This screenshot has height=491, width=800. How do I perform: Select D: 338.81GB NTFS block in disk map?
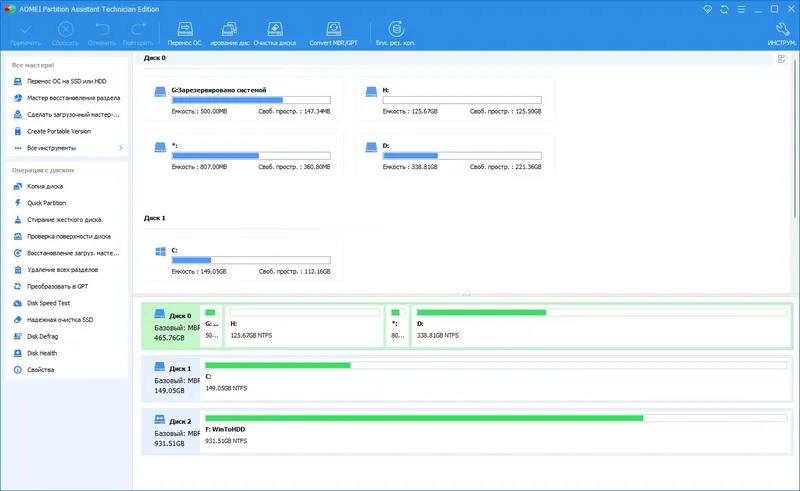coord(602,326)
